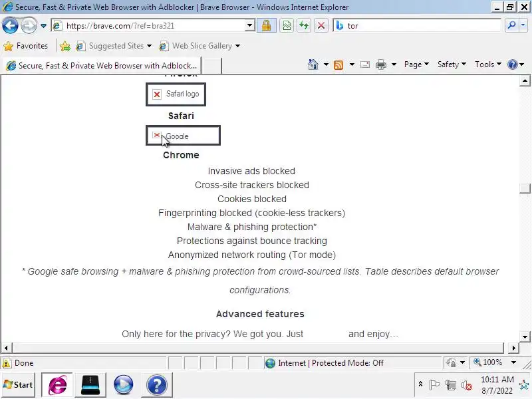Click the 'Cross-site trackers blocked' text
Screen dimensions: 532x399
(x=252, y=185)
